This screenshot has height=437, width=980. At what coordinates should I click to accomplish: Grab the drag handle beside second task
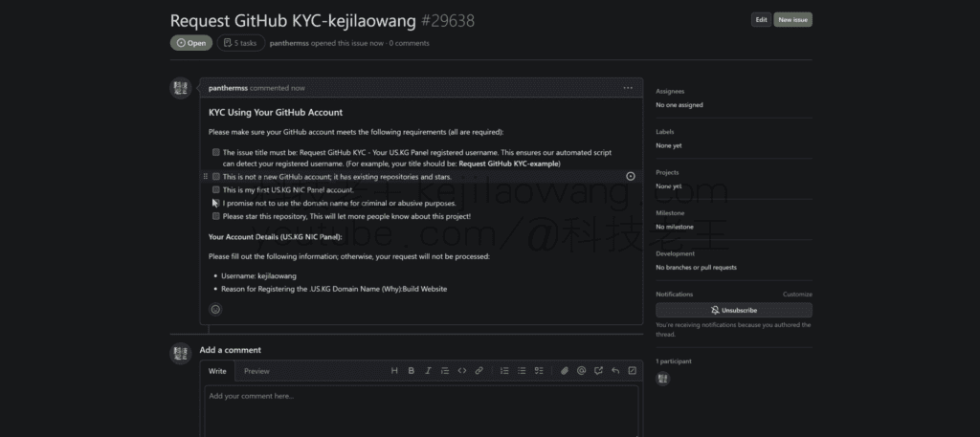pyautogui.click(x=206, y=177)
